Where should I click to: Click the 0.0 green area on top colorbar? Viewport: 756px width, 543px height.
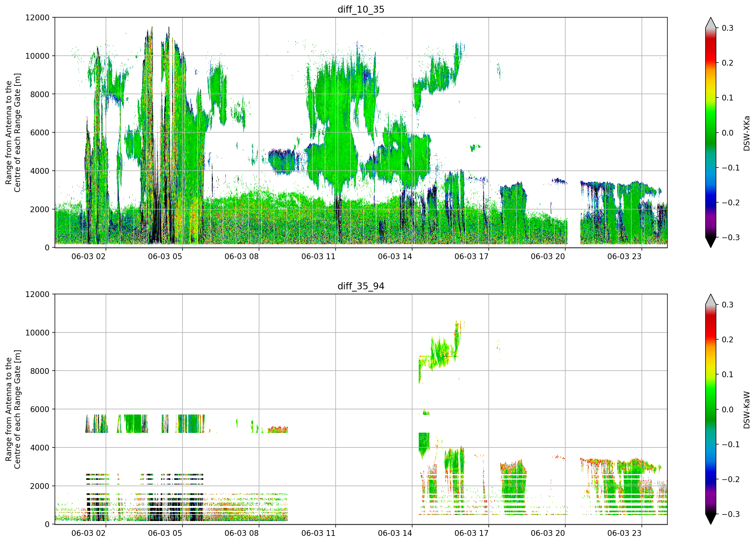[711, 133]
